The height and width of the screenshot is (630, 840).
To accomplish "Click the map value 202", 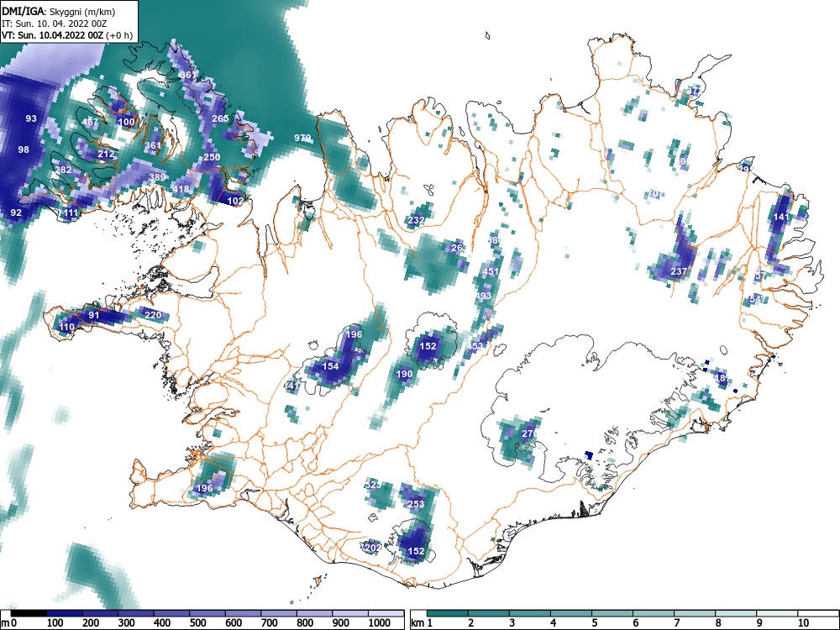I will tap(372, 548).
